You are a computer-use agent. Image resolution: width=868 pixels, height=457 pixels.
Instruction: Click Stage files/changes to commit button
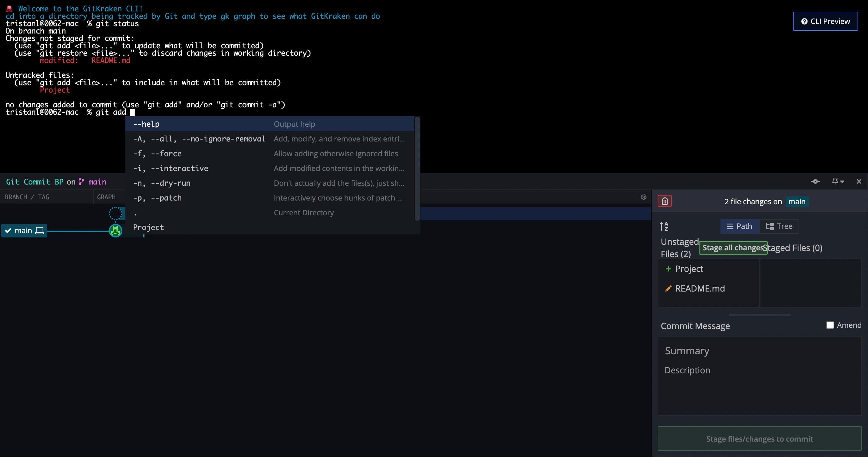(759, 439)
